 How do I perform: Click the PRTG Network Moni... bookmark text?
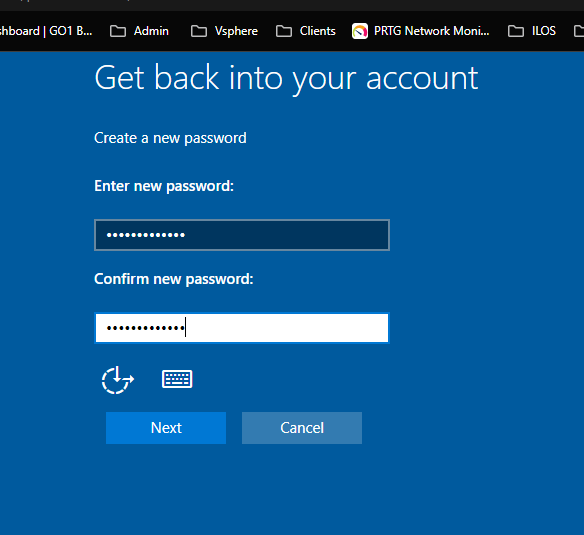[x=432, y=31]
